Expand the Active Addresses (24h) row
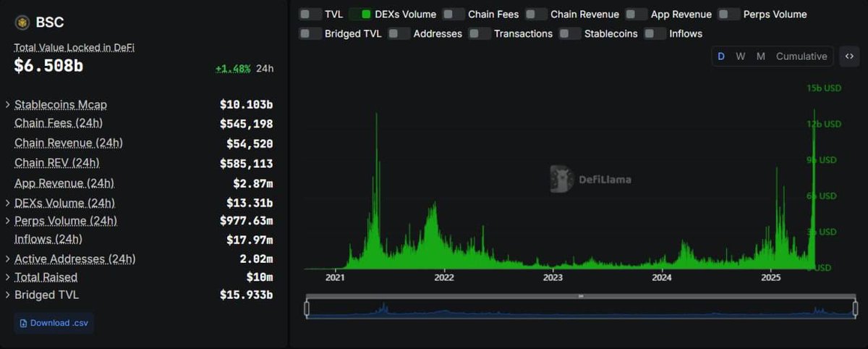This screenshot has height=349, width=868. (8, 259)
